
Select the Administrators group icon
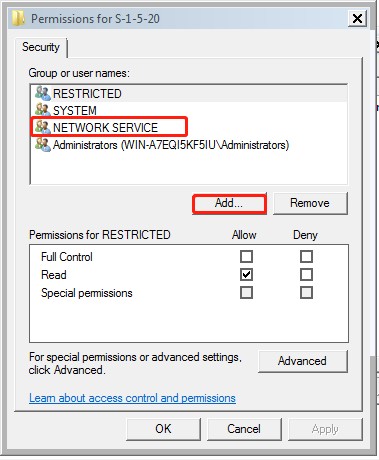tap(43, 145)
